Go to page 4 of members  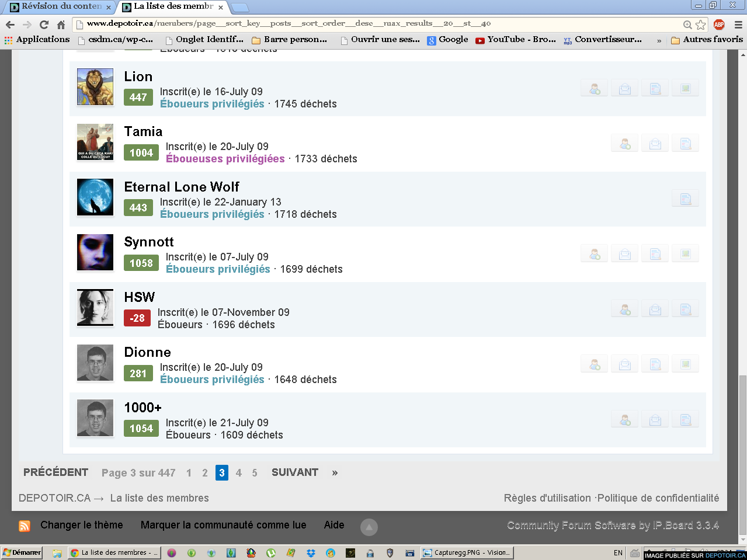coord(238,473)
